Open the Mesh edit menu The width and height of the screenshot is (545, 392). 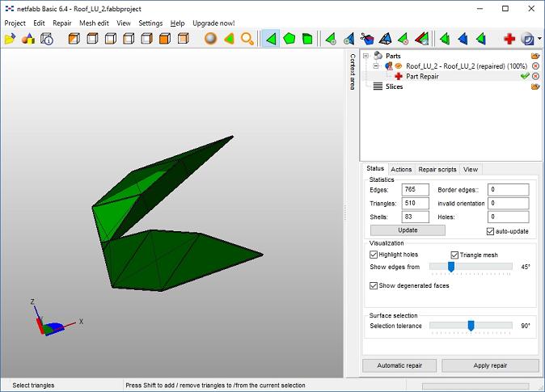tap(94, 23)
